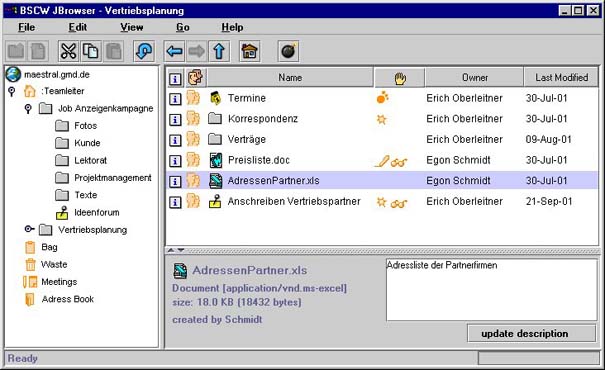The height and width of the screenshot is (370, 605).
Task: Click the down triangle on pane divider
Action: tap(180, 250)
